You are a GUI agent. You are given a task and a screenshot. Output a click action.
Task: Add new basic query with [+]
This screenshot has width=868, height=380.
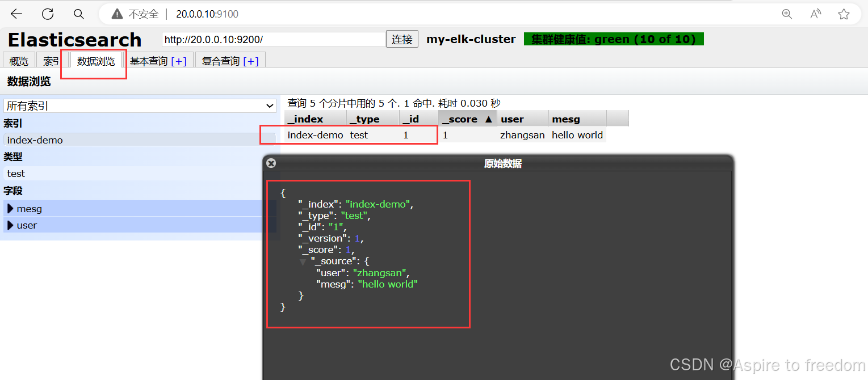[x=179, y=61]
